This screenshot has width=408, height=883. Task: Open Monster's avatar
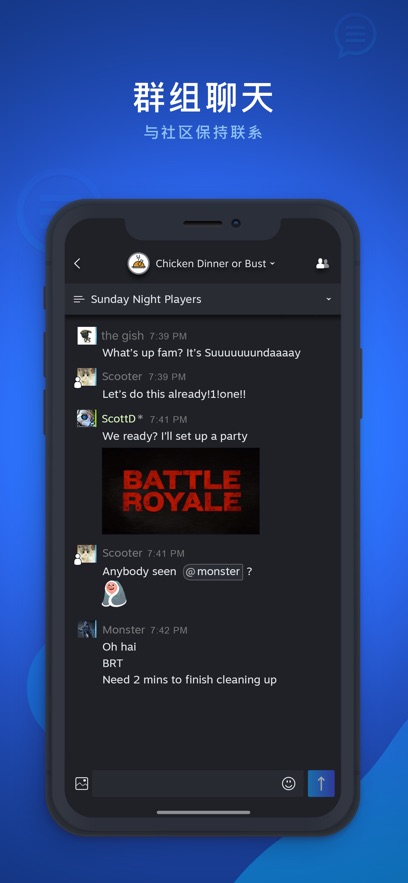87,629
